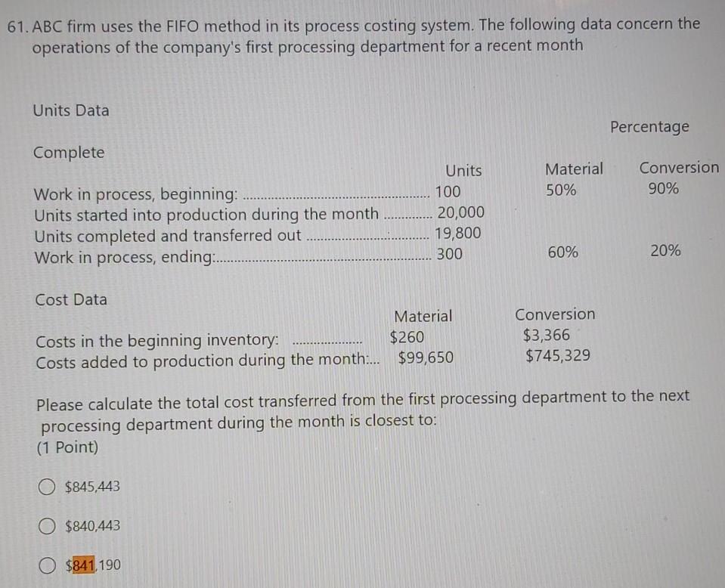This screenshot has width=725, height=588.
Task: Click the Units Data heading
Action: [x=70, y=110]
